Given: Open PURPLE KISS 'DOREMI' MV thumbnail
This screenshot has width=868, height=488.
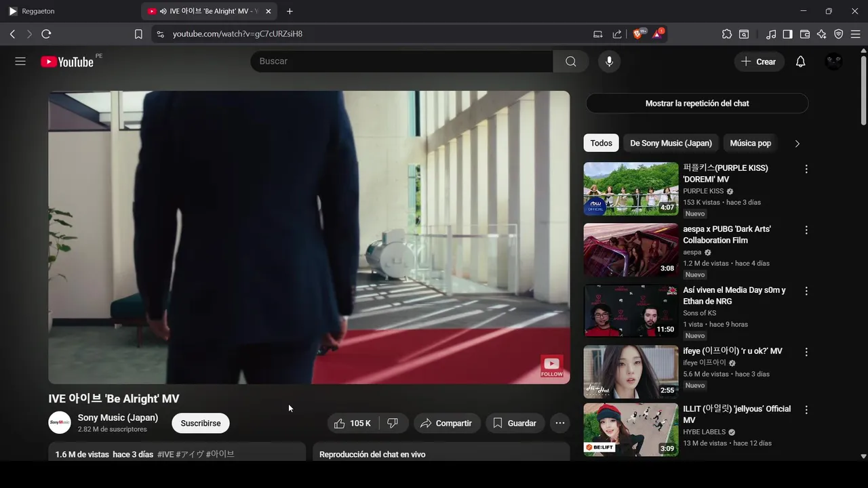Looking at the screenshot, I should [x=631, y=188].
